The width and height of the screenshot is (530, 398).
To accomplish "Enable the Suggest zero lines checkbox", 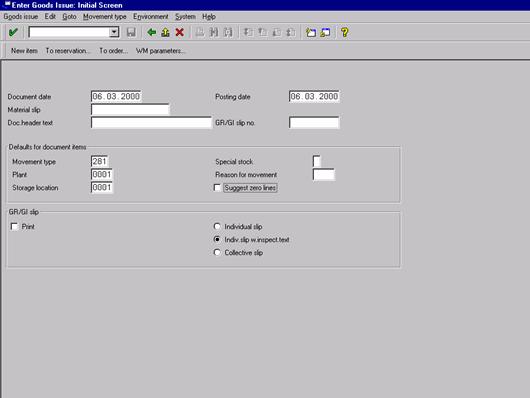I will (x=217, y=188).
